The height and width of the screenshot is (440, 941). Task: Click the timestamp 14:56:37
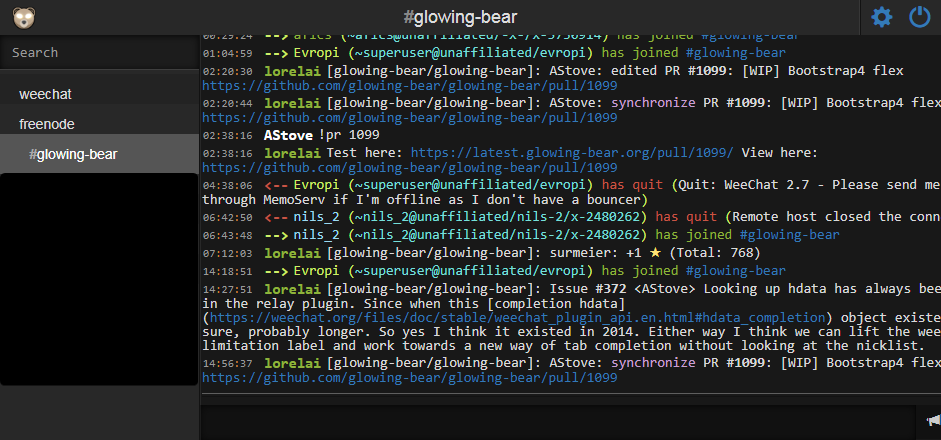pos(227,364)
